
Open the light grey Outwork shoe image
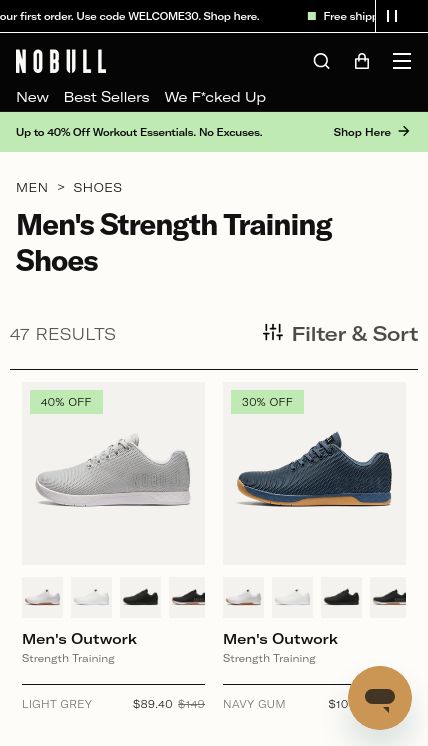click(x=113, y=473)
